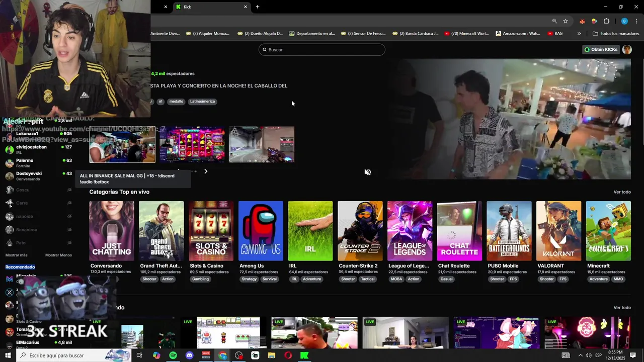Select the MMO tag under Minecraft

[x=618, y=279]
